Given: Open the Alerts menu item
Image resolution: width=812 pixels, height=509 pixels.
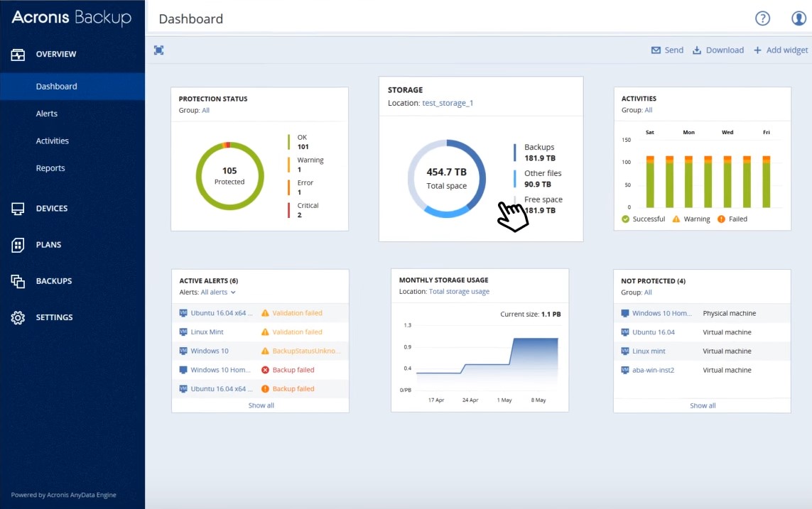Looking at the screenshot, I should click(47, 114).
